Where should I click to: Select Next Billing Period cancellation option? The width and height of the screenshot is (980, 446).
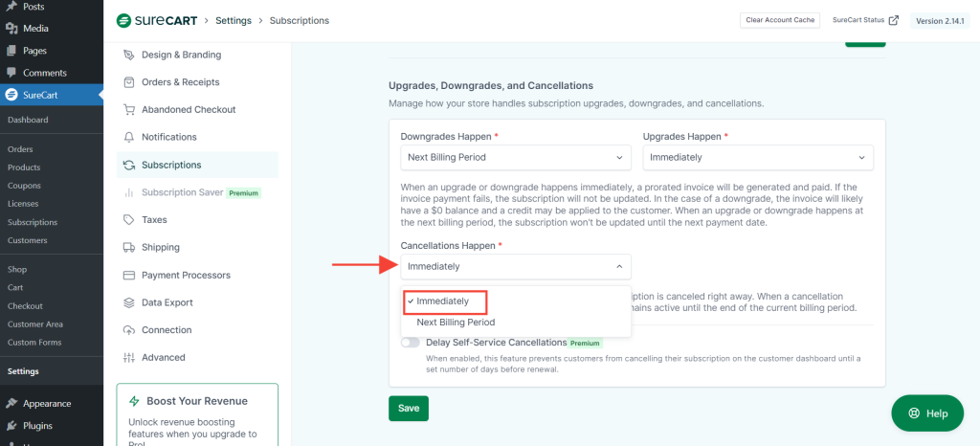(456, 323)
